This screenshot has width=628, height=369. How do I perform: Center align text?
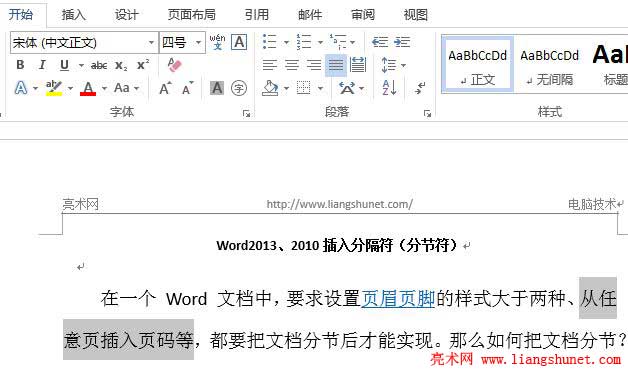[292, 65]
